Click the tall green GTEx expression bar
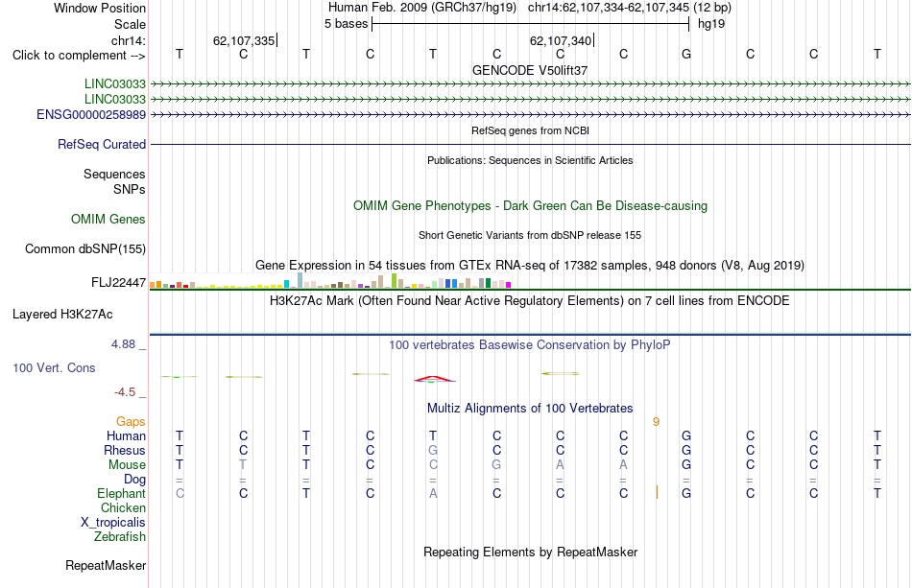Screen dimensions: 912x588 [x=394, y=281]
